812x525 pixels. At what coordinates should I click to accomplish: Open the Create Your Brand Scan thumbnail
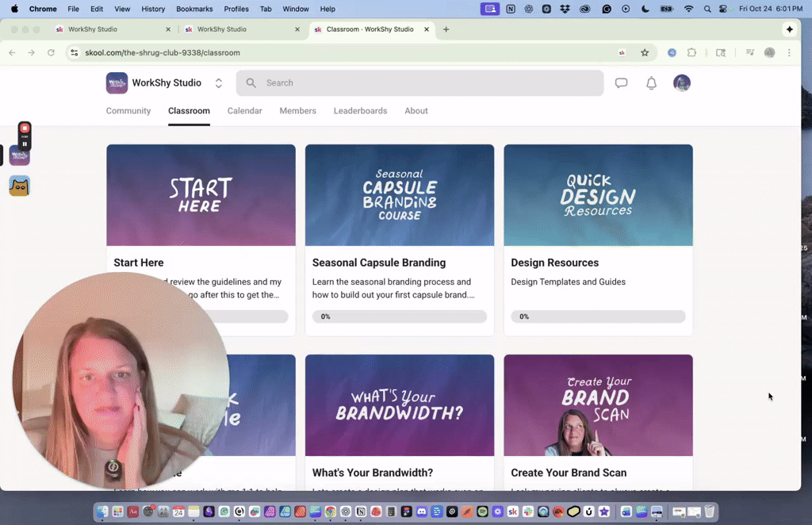tap(598, 405)
